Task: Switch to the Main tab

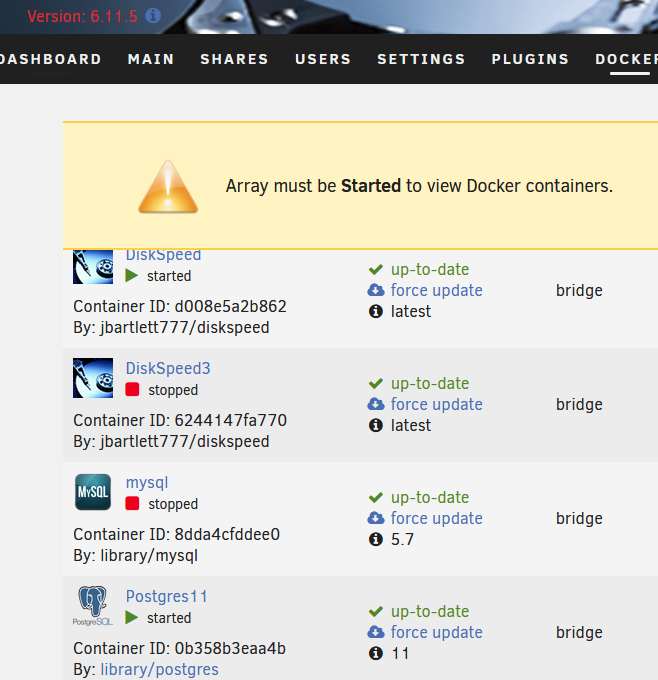Action: point(151,59)
